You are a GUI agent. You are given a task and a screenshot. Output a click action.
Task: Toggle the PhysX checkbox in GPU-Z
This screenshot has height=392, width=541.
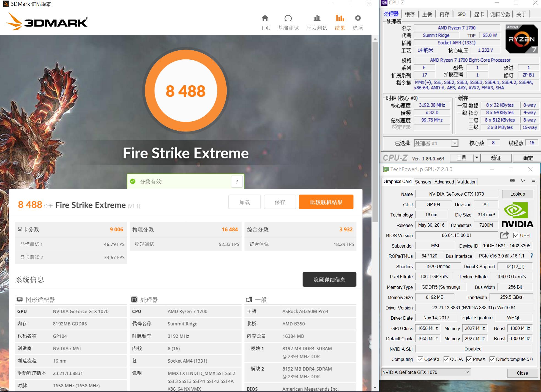tap(469, 359)
